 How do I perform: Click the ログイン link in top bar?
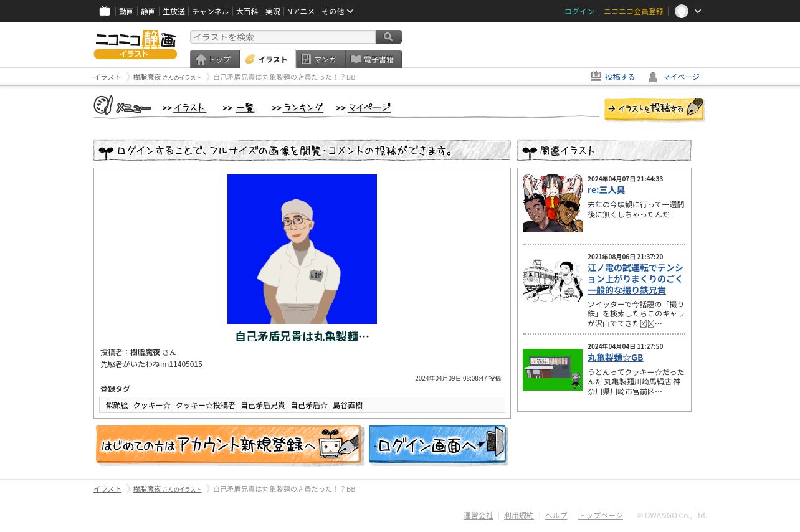point(579,11)
